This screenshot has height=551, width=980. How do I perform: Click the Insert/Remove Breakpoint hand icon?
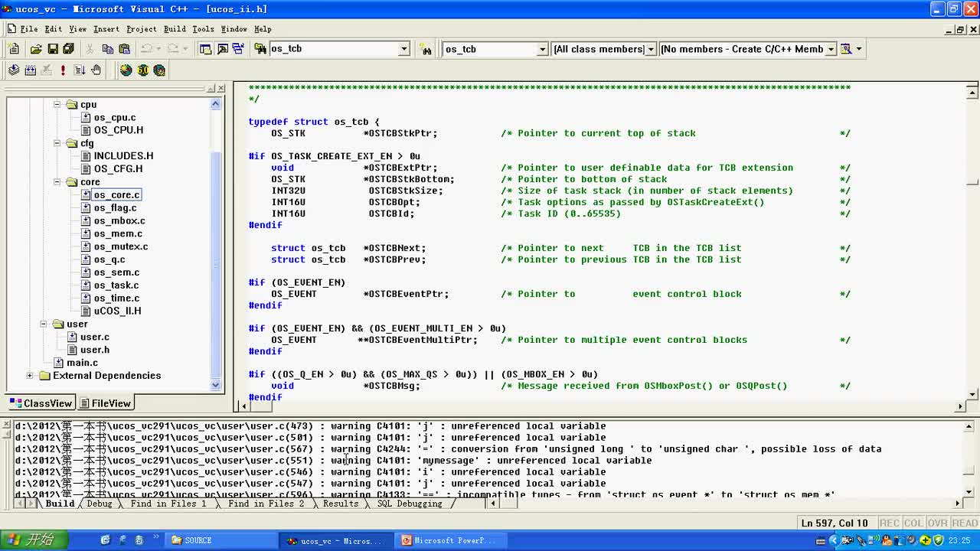[x=96, y=70]
